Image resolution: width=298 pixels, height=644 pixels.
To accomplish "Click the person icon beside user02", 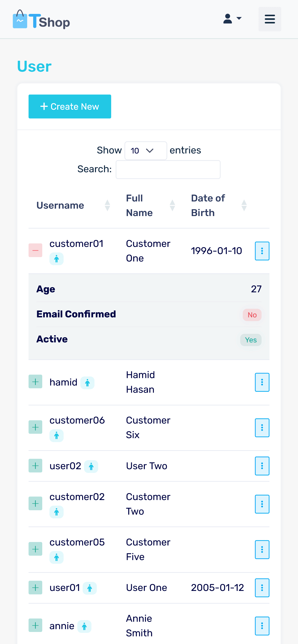I will click(x=91, y=466).
